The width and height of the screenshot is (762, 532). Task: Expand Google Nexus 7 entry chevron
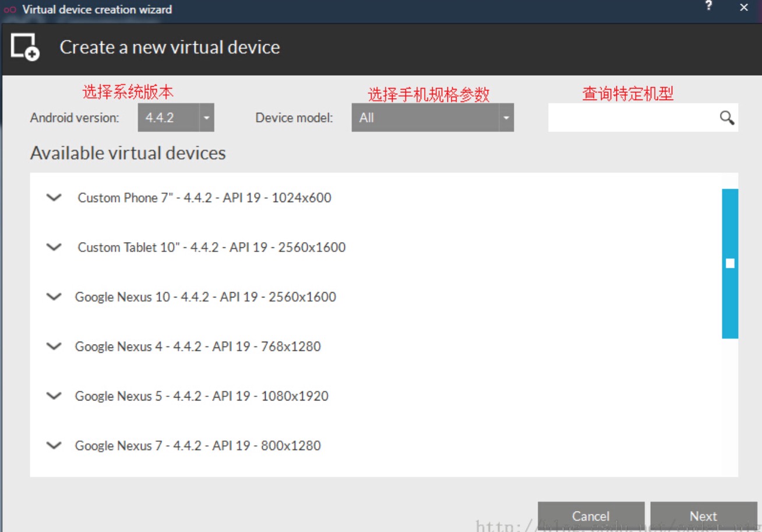pos(54,445)
